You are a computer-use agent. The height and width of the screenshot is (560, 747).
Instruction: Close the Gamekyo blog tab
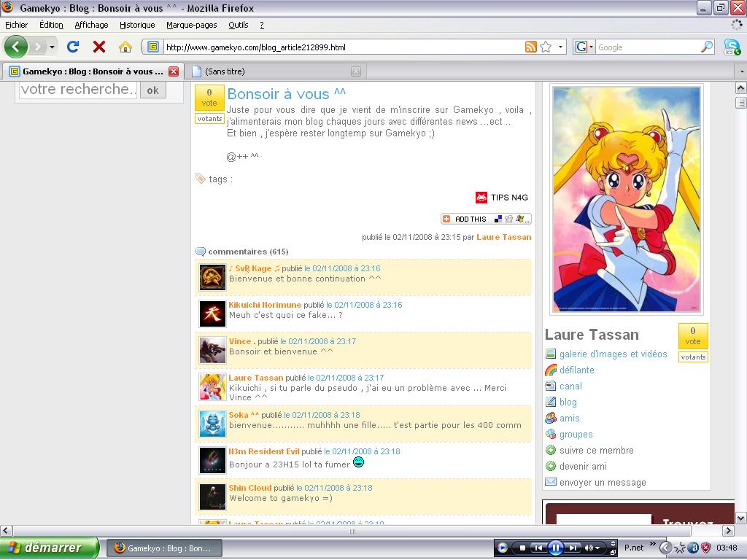click(x=174, y=71)
